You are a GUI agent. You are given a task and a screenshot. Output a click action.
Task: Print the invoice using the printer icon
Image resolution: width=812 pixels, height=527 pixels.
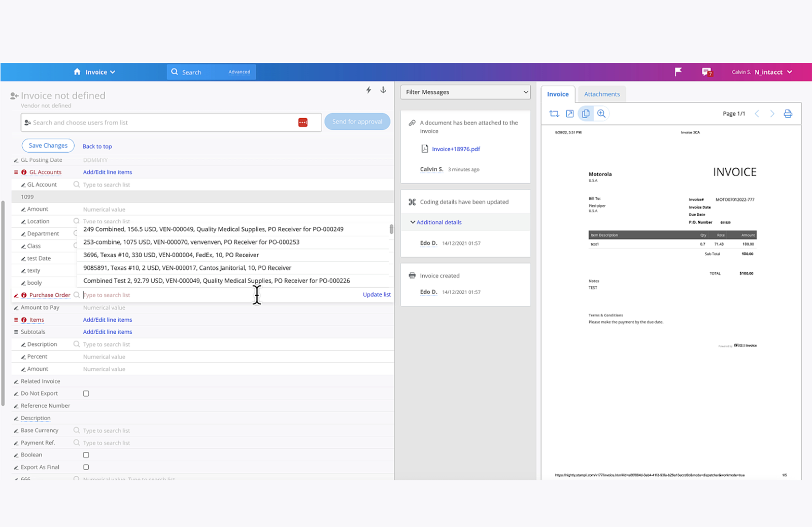(x=788, y=114)
